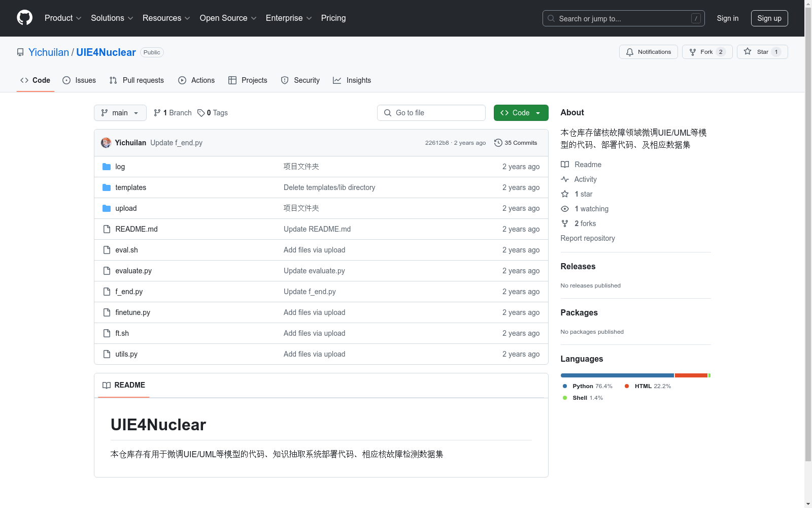Image resolution: width=812 pixels, height=508 pixels.
Task: Open the Pricing page
Action: [x=333, y=18]
